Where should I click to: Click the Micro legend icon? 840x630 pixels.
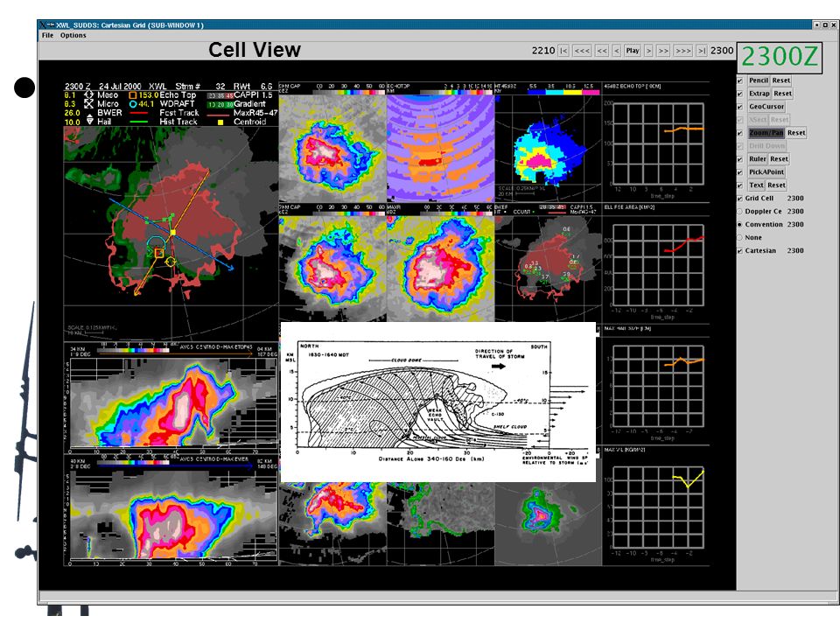(89, 104)
